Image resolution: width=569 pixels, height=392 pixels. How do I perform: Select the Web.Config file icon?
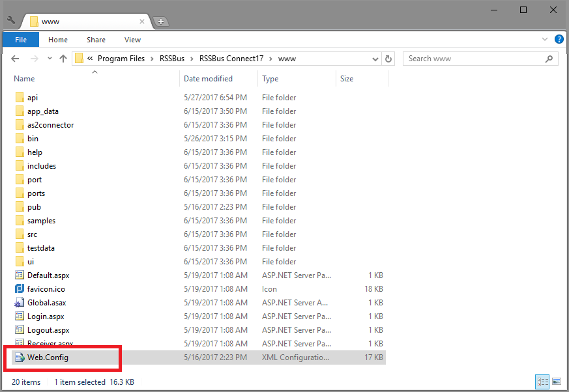point(20,357)
